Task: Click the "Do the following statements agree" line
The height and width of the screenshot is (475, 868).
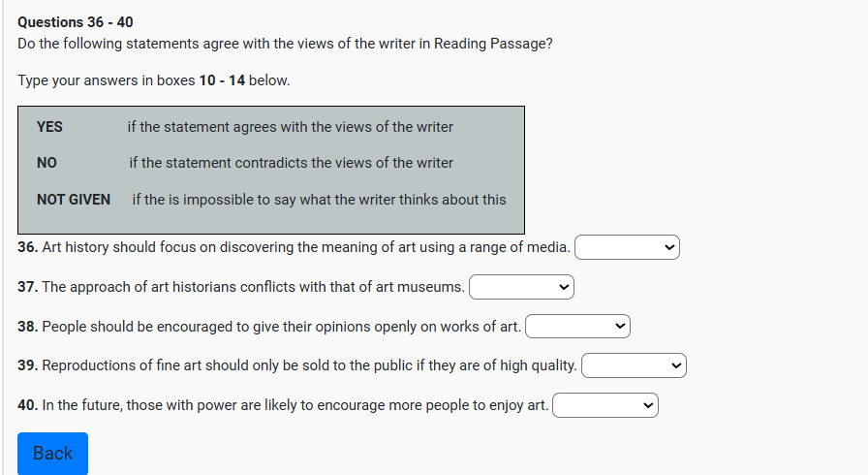Action: coord(285,44)
